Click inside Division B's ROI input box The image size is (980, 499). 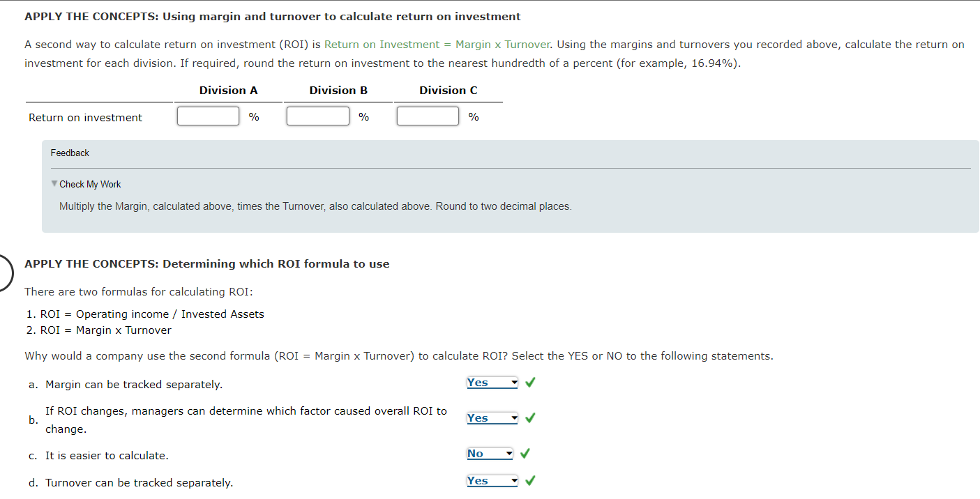[318, 116]
